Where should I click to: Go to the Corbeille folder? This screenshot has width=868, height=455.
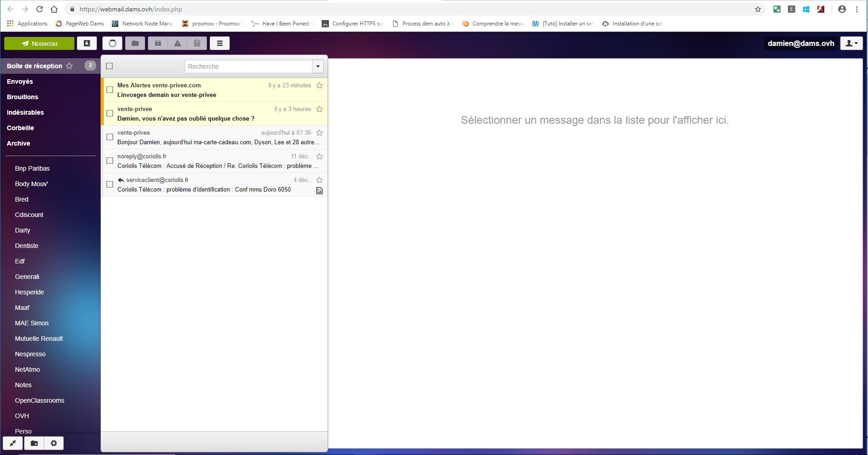coord(20,128)
